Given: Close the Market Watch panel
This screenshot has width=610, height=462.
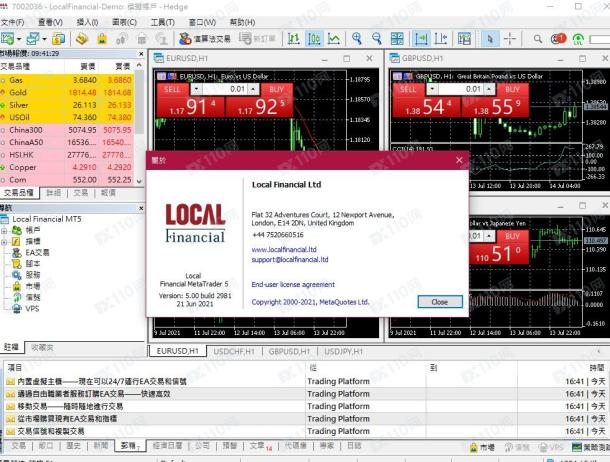Looking at the screenshot, I should click(x=141, y=53).
